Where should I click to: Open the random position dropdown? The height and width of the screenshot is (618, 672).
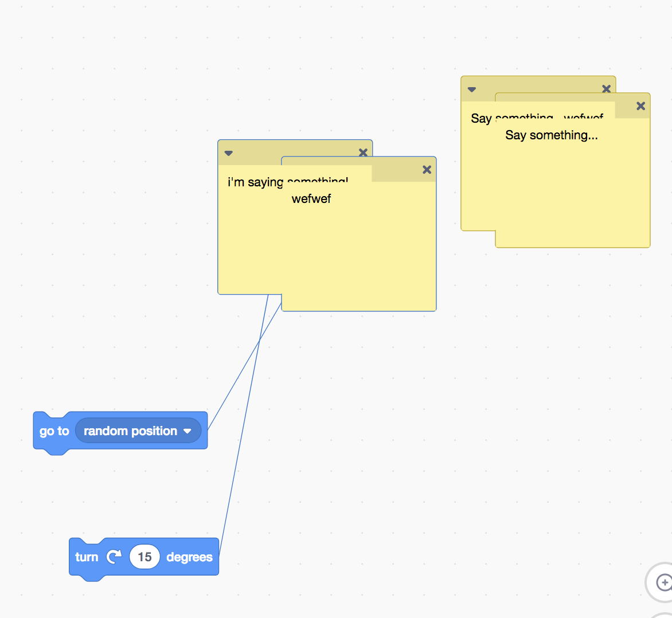138,431
